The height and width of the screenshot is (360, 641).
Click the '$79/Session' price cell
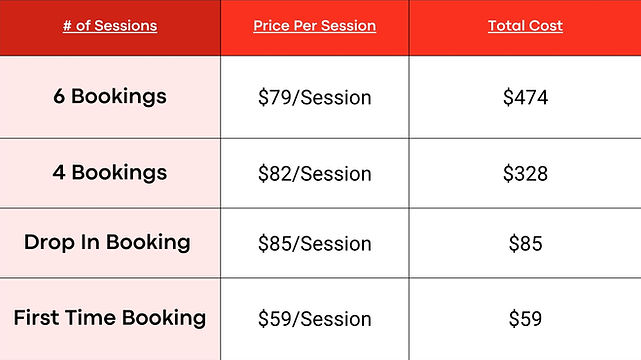[x=314, y=98]
